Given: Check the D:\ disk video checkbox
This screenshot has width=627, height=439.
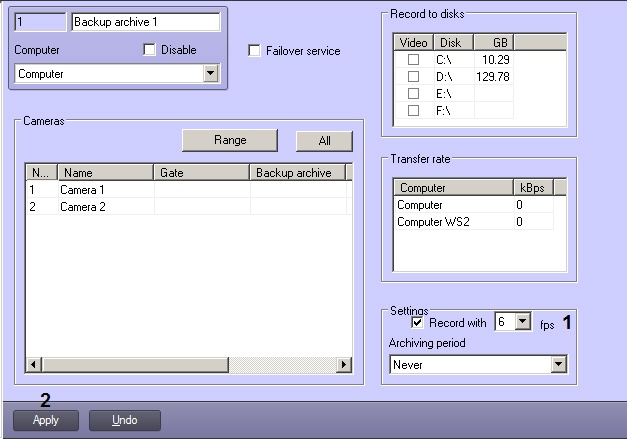Looking at the screenshot, I should (413, 77).
